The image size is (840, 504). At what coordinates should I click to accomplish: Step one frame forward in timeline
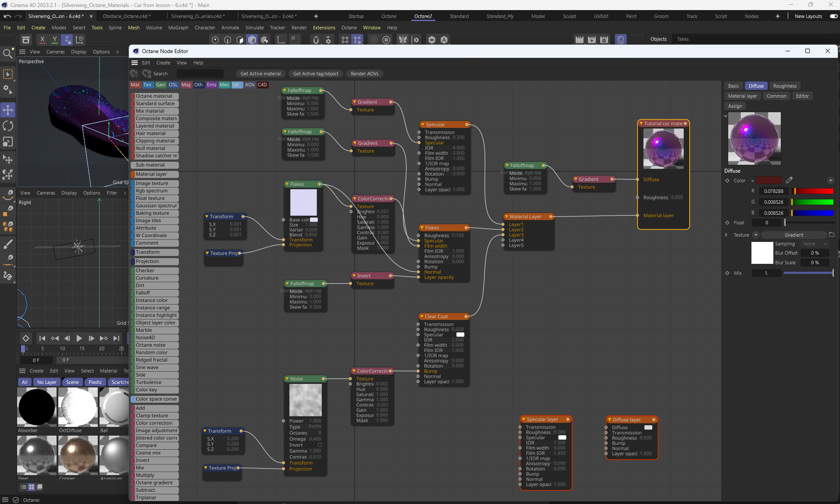pyautogui.click(x=91, y=338)
